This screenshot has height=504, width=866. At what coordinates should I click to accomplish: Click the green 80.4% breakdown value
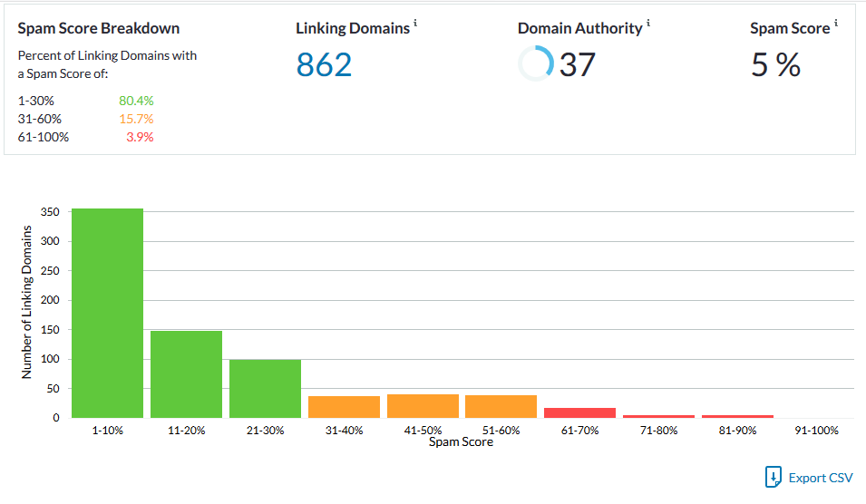point(136,101)
